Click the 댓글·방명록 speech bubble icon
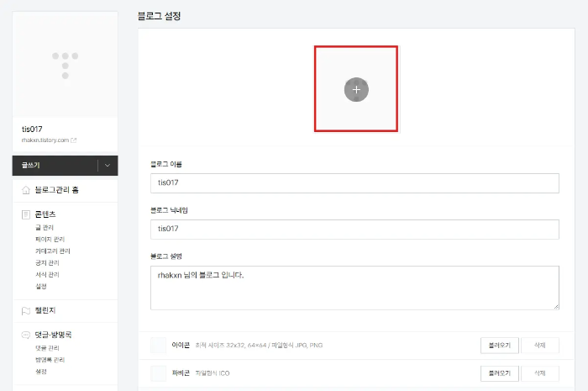The image size is (588, 391). pyautogui.click(x=25, y=335)
